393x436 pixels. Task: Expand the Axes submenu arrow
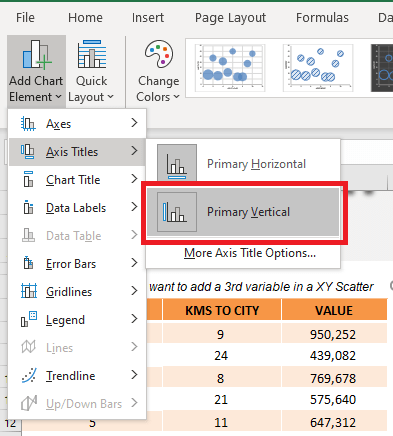point(134,123)
